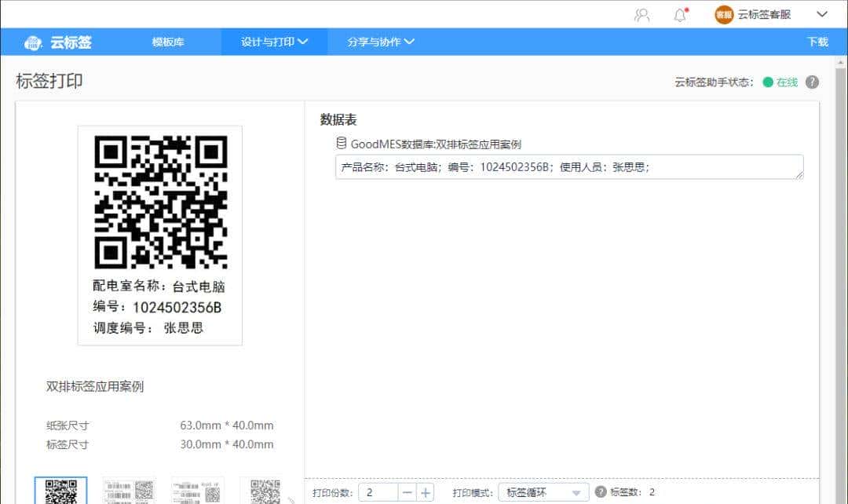Click the question mark icon beside 标签数
Screen dimensions: 848x504
(601, 492)
